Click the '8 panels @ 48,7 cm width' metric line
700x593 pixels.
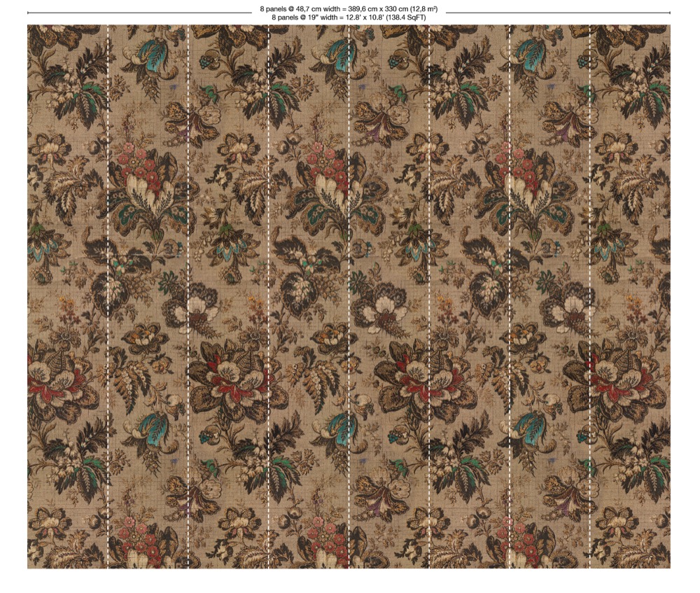click(349, 8)
